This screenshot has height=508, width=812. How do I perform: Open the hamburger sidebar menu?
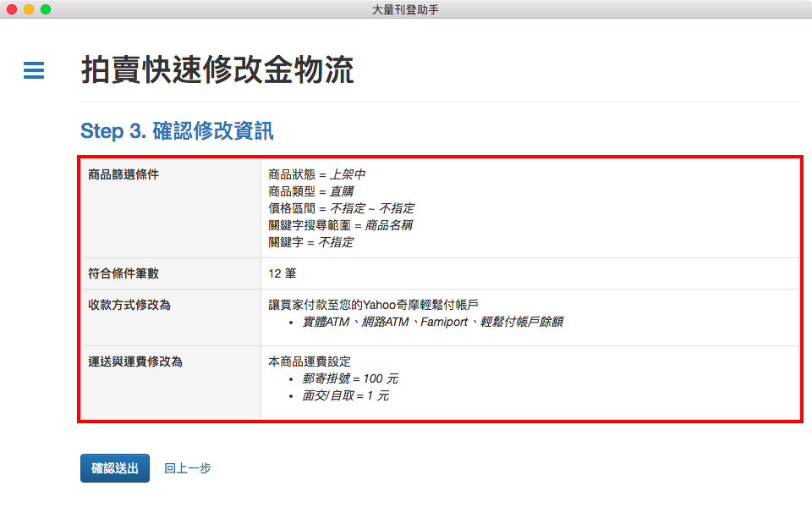[x=34, y=70]
